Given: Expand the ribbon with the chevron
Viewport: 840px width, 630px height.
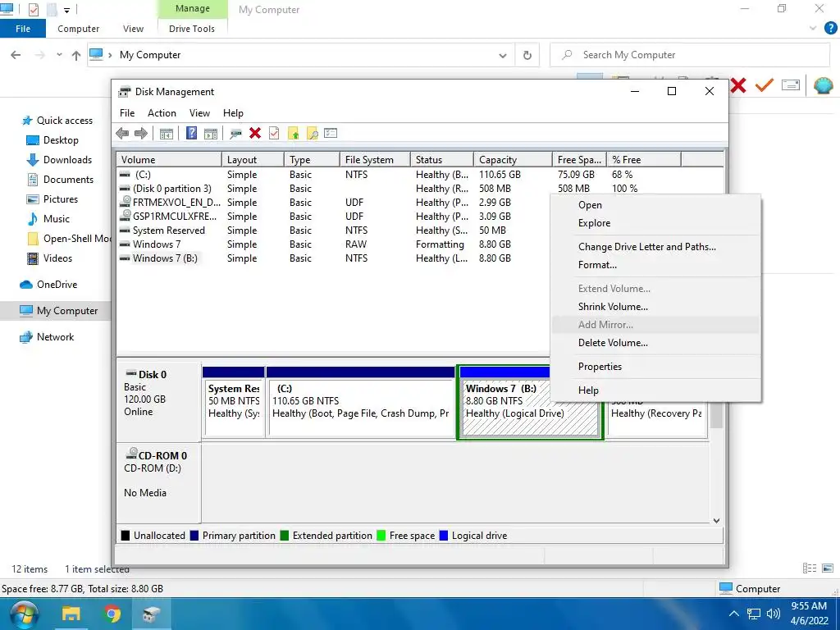Looking at the screenshot, I should click(x=813, y=29).
